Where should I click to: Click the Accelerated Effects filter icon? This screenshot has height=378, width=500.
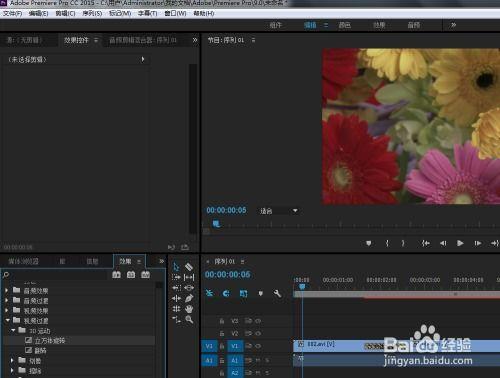(x=116, y=275)
